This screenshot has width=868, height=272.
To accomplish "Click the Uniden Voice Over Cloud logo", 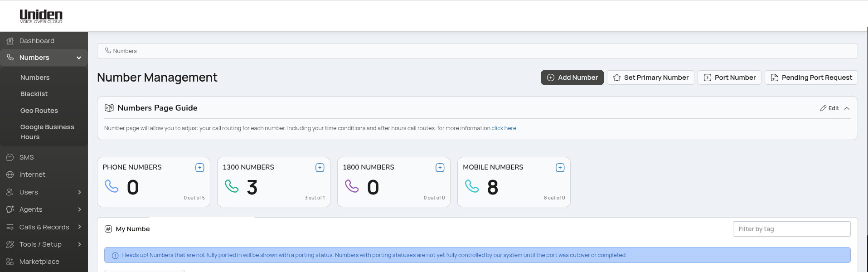I will pyautogui.click(x=41, y=16).
